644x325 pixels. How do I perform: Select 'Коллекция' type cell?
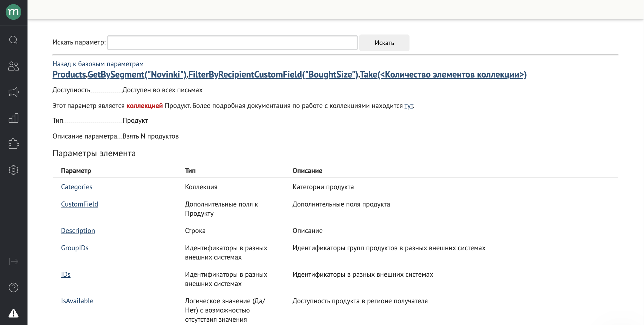[201, 187]
